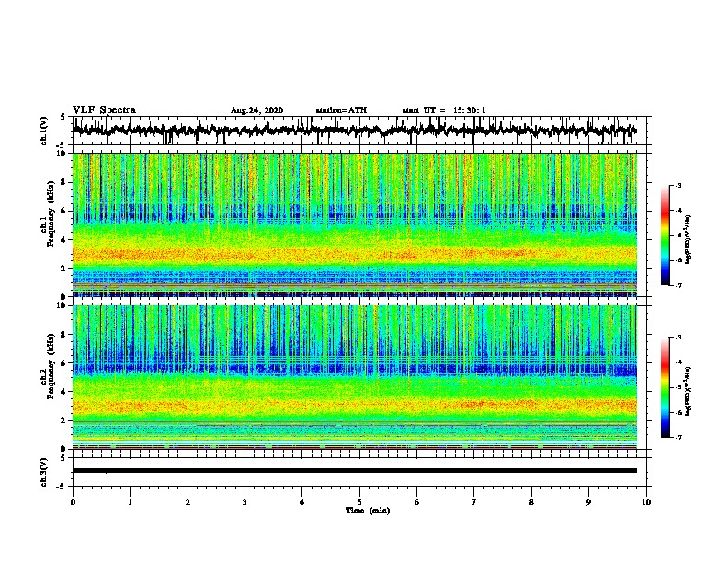
Task: Click the 'start UT = 15:30:1' label
Action: click(x=444, y=110)
